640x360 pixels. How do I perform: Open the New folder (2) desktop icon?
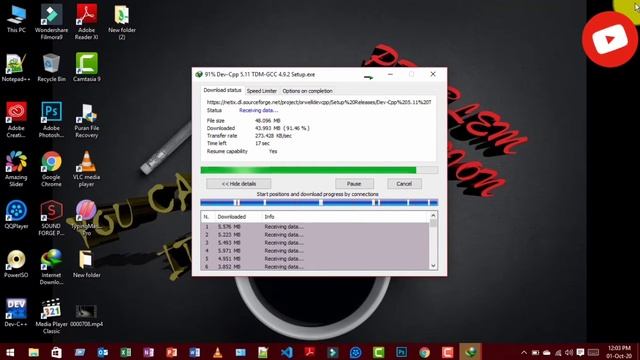point(122,22)
